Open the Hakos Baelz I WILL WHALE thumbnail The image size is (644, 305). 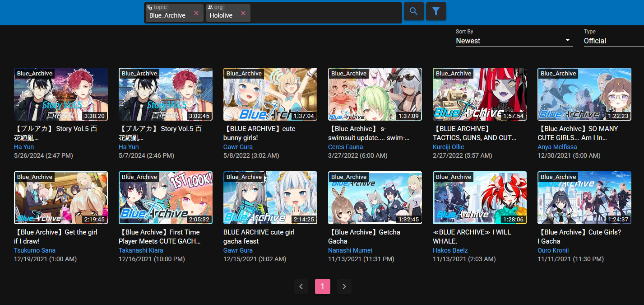click(480, 198)
